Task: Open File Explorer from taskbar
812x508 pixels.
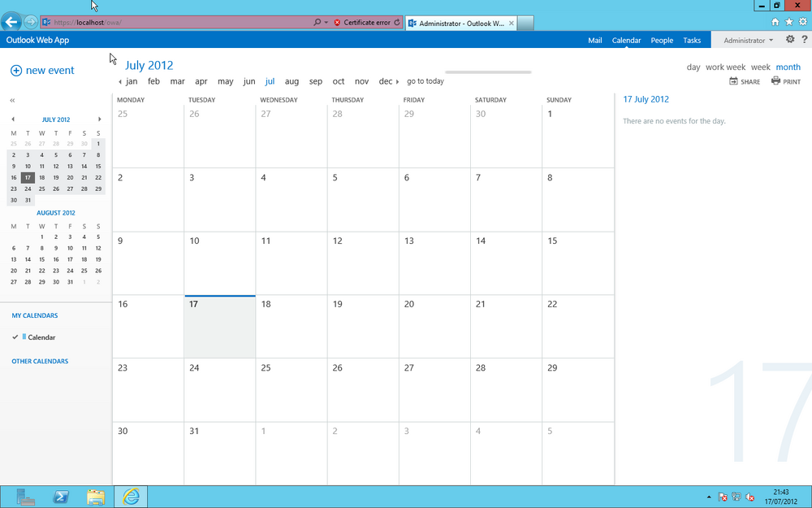Action: (x=96, y=497)
